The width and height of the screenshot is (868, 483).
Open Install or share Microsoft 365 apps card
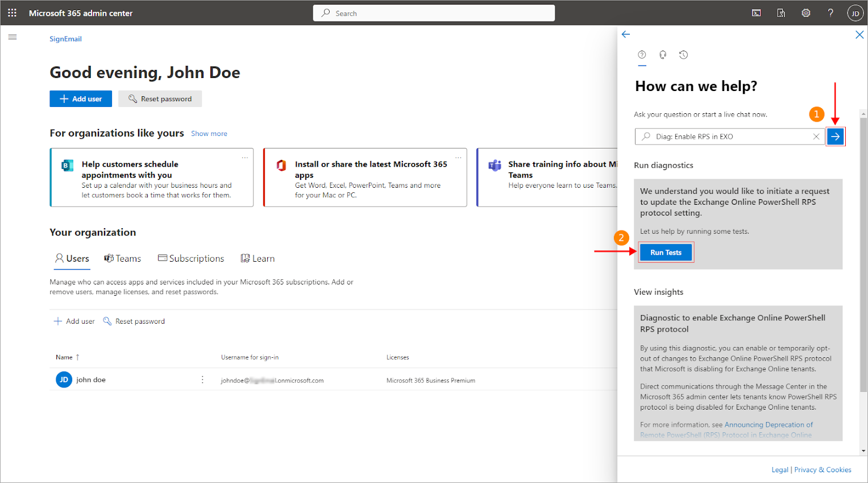tap(365, 177)
